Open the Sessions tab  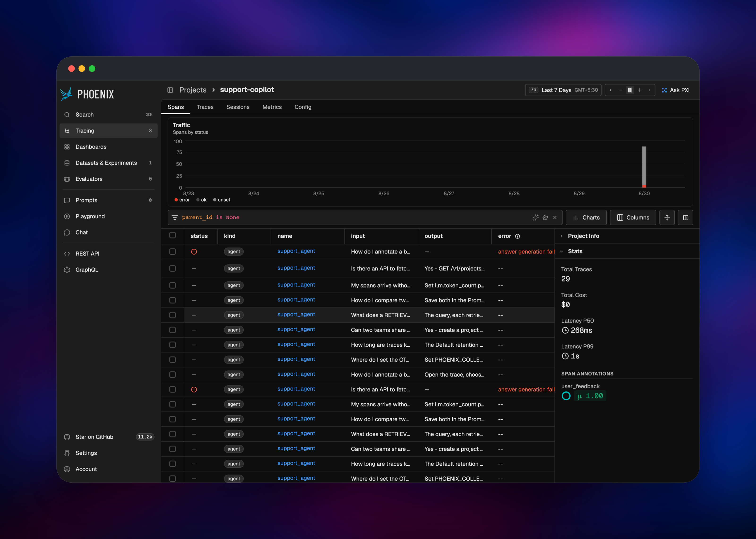coord(238,107)
